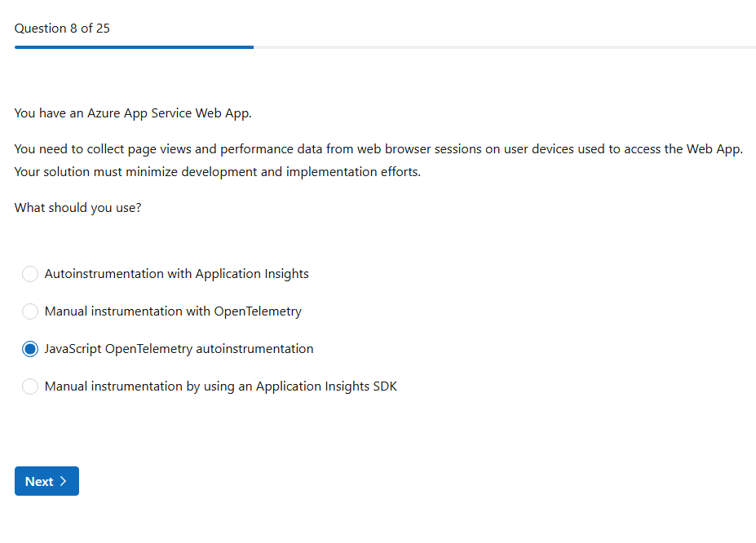Click the 'Your solution must minimize development' sentence

[217, 172]
